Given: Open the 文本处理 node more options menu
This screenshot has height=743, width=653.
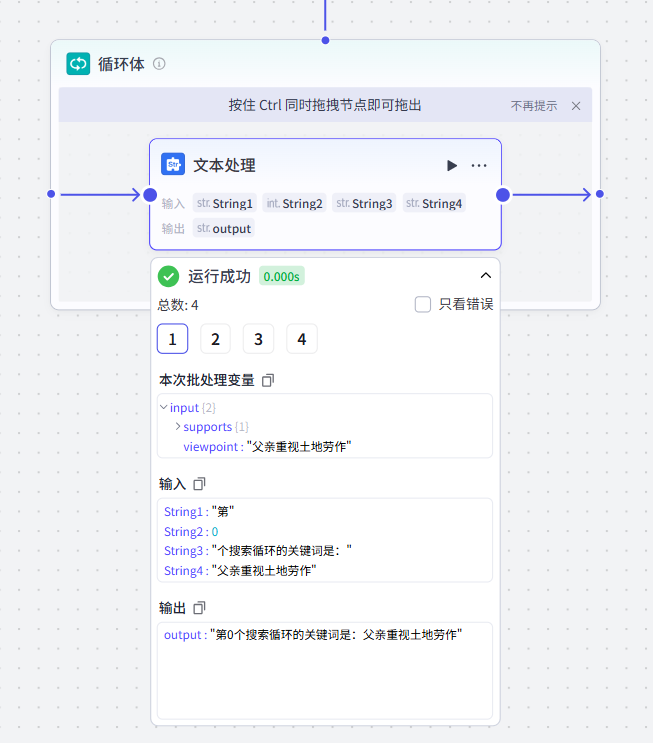Looking at the screenshot, I should coord(479,165).
